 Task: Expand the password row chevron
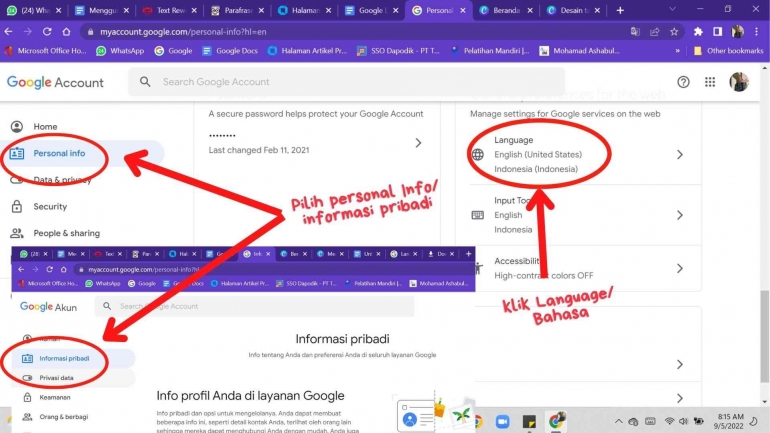point(418,143)
